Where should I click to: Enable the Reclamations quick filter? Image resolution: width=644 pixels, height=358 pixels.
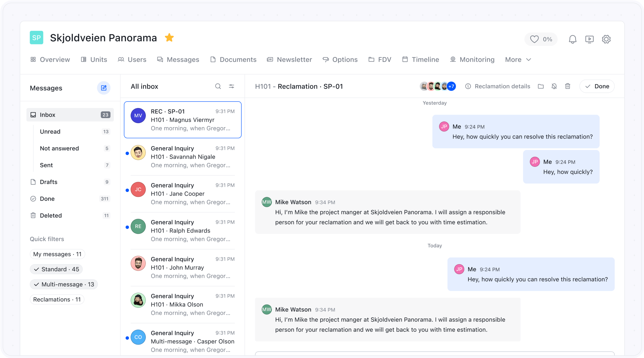57,299
